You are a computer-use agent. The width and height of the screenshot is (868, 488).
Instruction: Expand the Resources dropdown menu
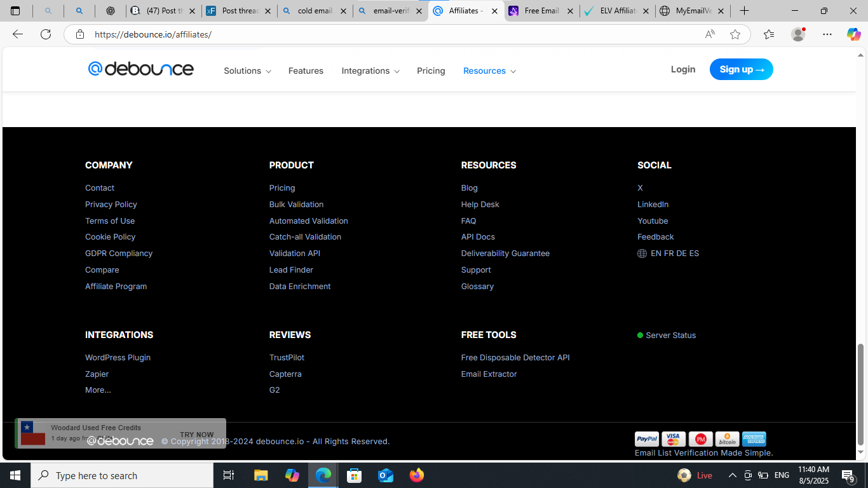tap(489, 71)
